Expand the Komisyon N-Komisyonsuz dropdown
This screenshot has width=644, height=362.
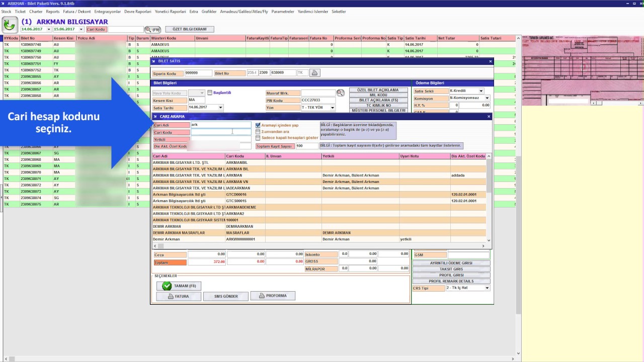487,98
